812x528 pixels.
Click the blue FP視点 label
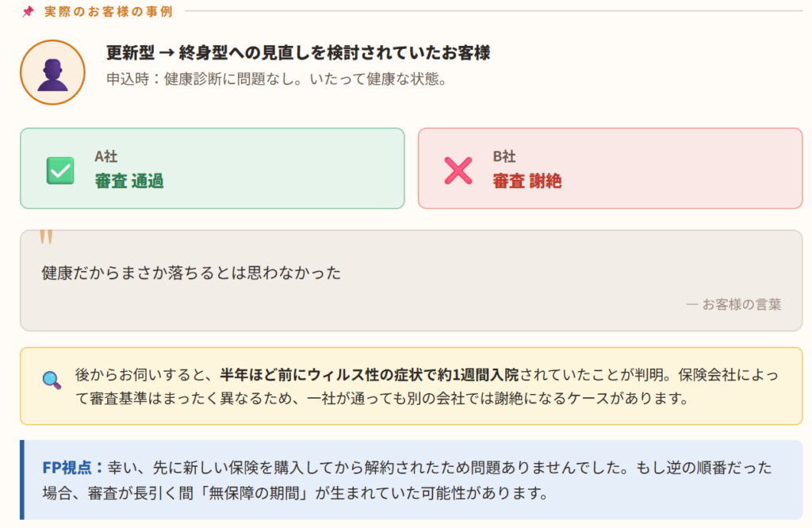point(73,467)
